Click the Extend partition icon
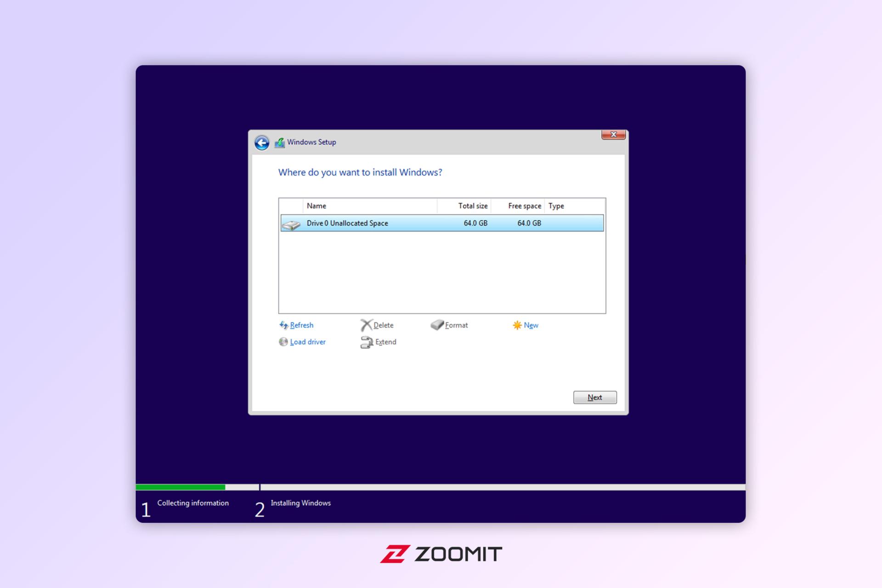The height and width of the screenshot is (588, 882). pyautogui.click(x=367, y=342)
